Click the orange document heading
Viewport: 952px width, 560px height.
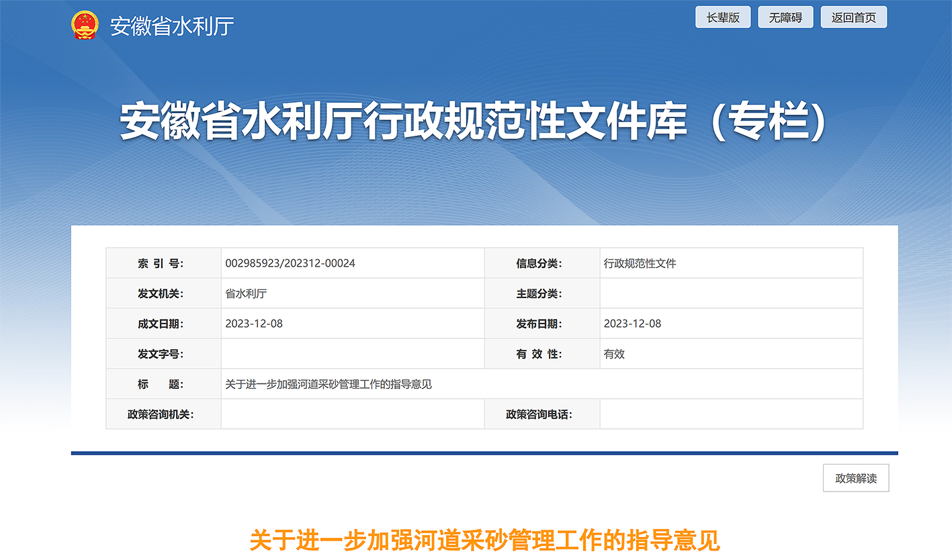484,540
